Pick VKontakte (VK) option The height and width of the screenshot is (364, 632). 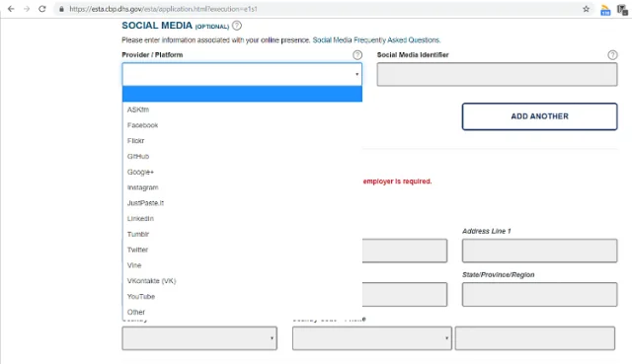click(x=242, y=281)
